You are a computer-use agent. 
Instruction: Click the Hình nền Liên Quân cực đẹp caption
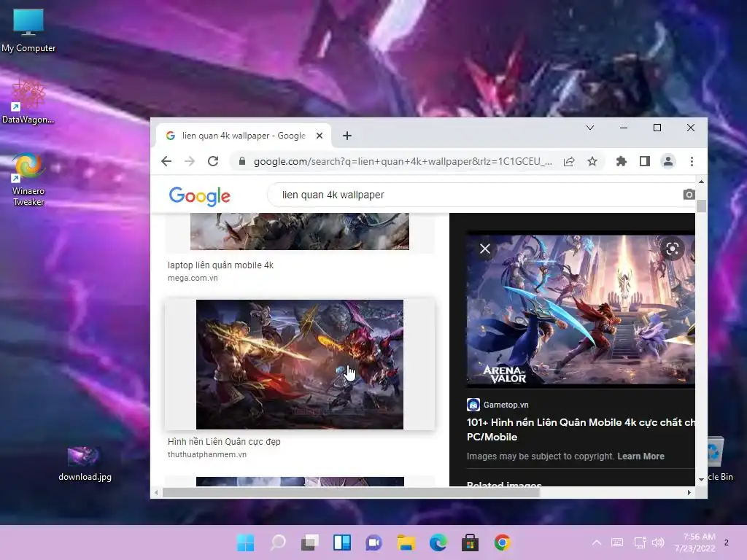(x=224, y=441)
